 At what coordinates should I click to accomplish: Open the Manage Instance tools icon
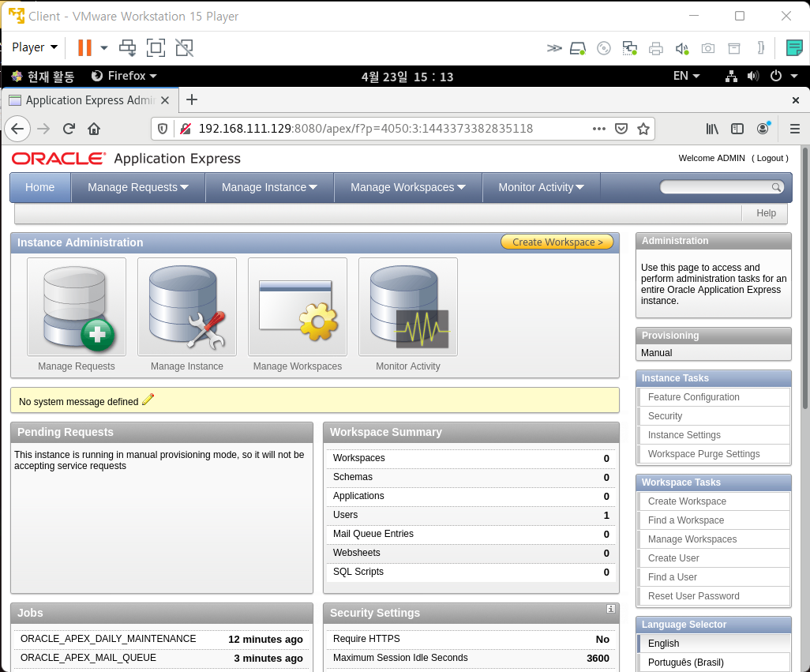[x=187, y=307]
